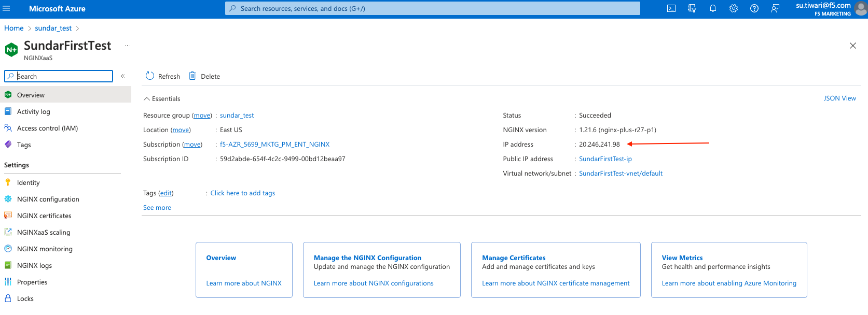Viewport: 868px width, 315px height.
Task: Click the SundarFirstTest-ip public IP link
Action: [605, 159]
